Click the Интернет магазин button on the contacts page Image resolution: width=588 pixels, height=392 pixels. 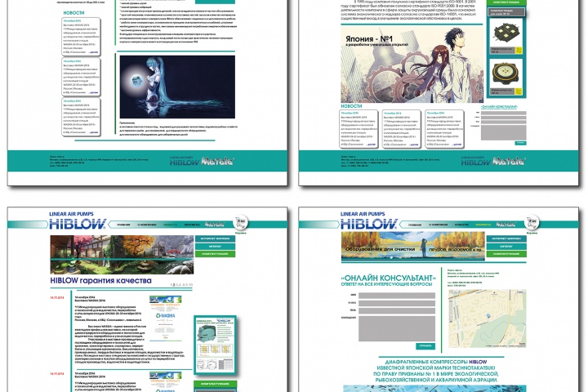pyautogui.click(x=506, y=238)
